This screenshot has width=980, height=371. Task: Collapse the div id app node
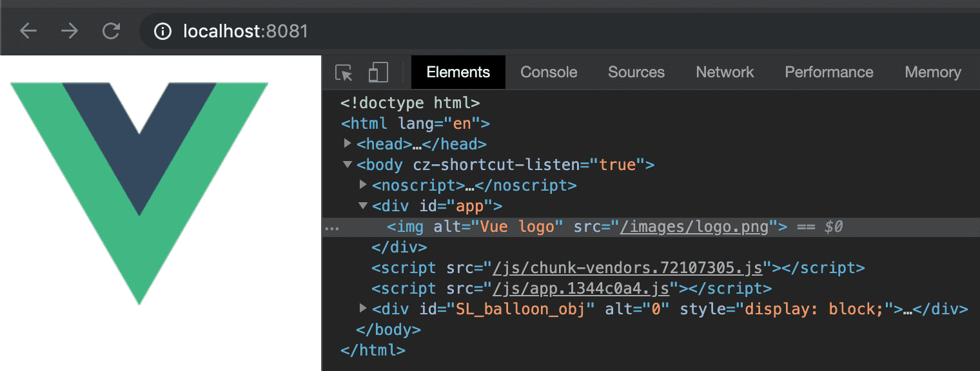tap(364, 206)
